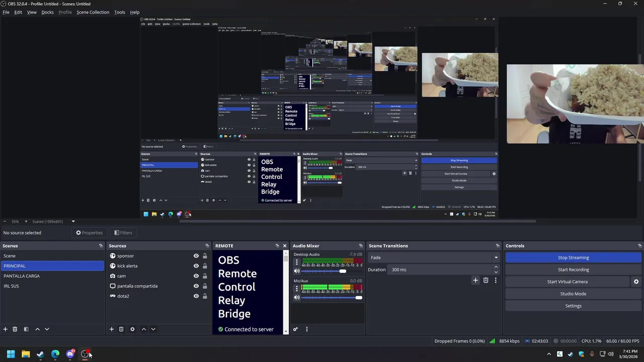This screenshot has height=362, width=644.
Task: Open the Tools menu
Action: 120,12
